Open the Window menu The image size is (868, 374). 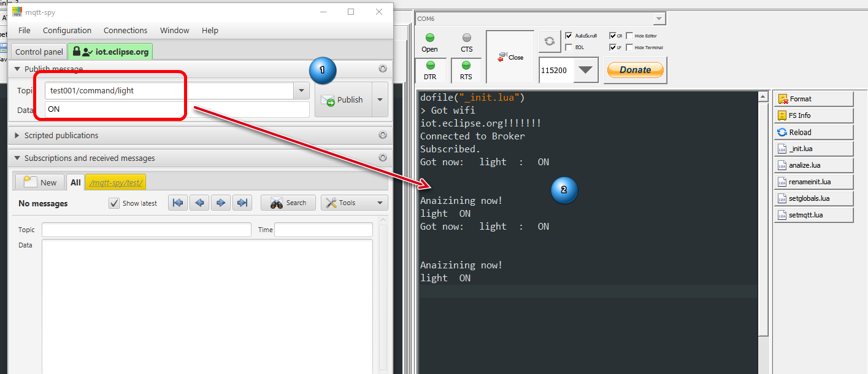[x=174, y=30]
